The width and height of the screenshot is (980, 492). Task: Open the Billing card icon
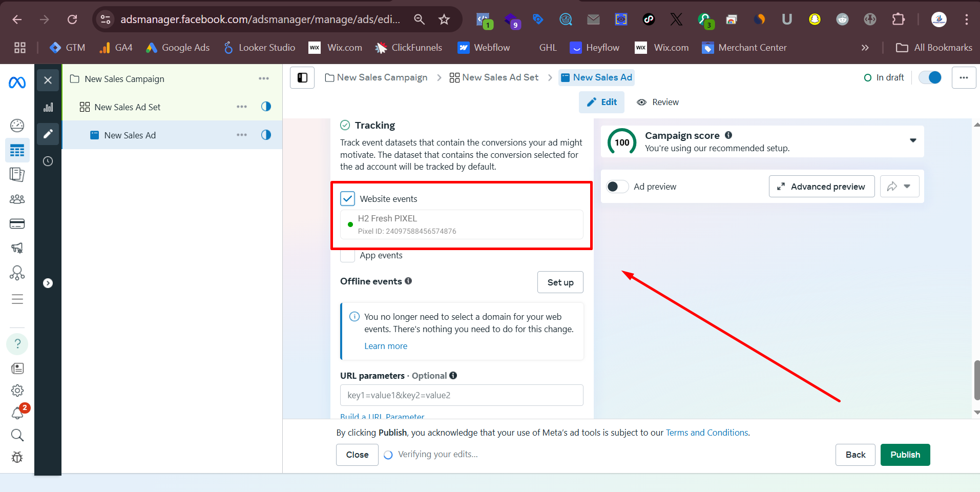click(x=17, y=224)
